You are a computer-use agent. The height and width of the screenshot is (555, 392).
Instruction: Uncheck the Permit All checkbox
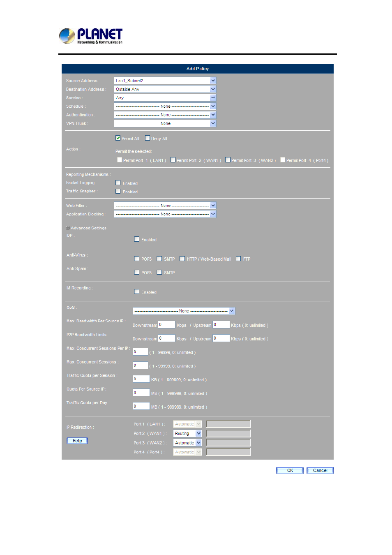click(x=118, y=138)
